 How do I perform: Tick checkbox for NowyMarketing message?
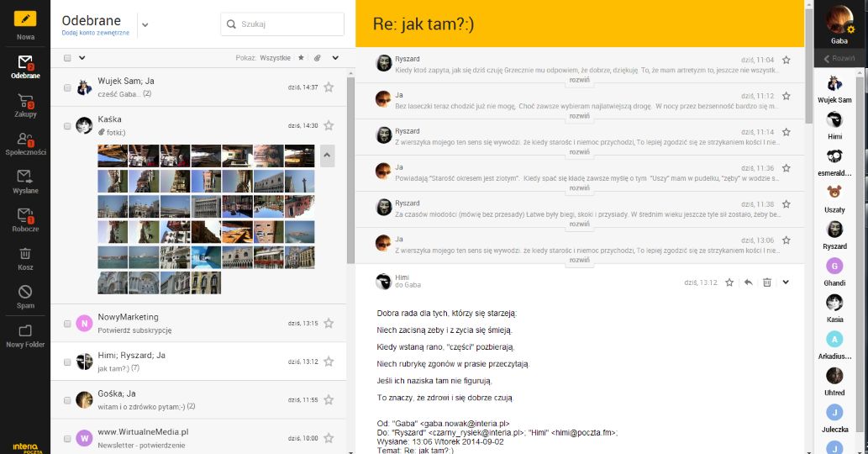[67, 324]
